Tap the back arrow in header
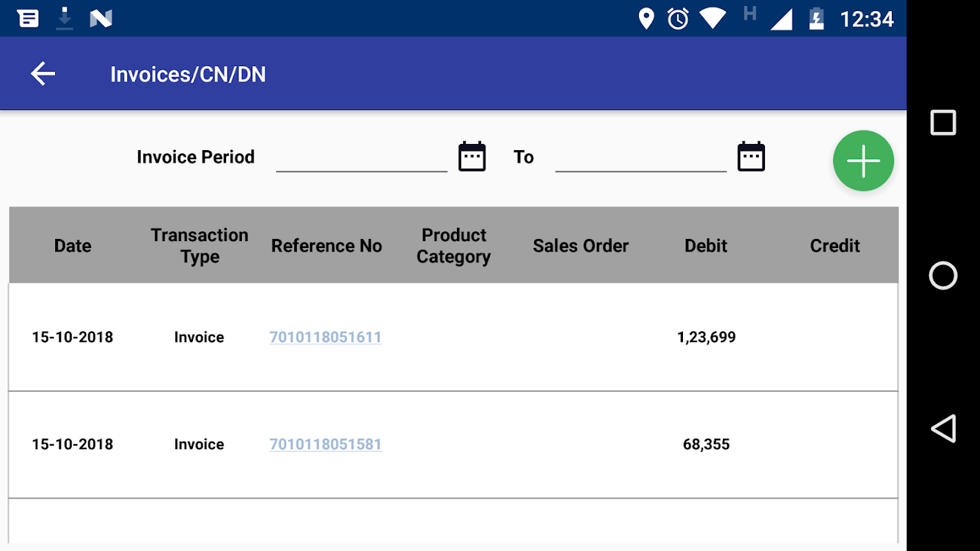The image size is (980, 551). click(43, 74)
